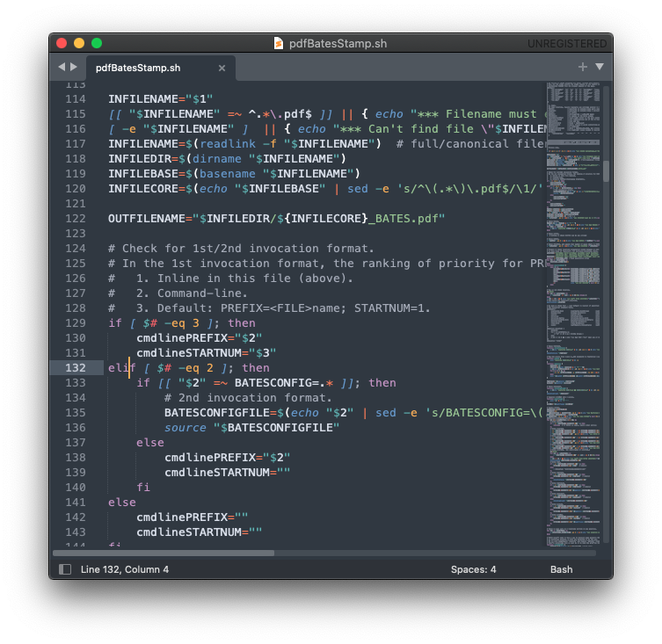
Task: Click Line 132, Column 4 status text
Action: [x=125, y=569]
